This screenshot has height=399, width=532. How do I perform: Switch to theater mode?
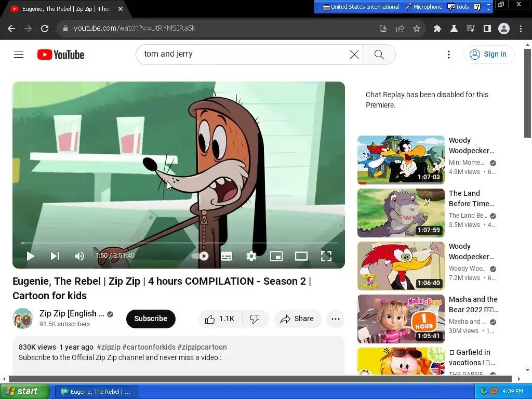click(301, 256)
